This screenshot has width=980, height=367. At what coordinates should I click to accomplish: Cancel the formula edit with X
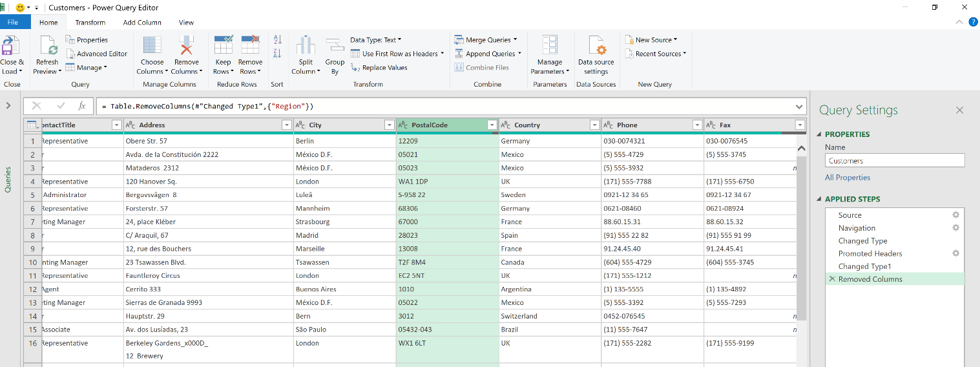37,106
